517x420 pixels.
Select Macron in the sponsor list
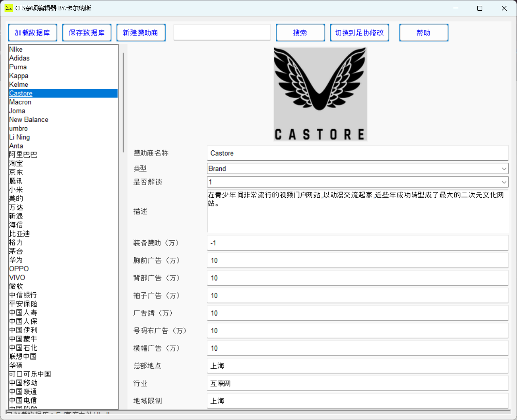click(63, 102)
